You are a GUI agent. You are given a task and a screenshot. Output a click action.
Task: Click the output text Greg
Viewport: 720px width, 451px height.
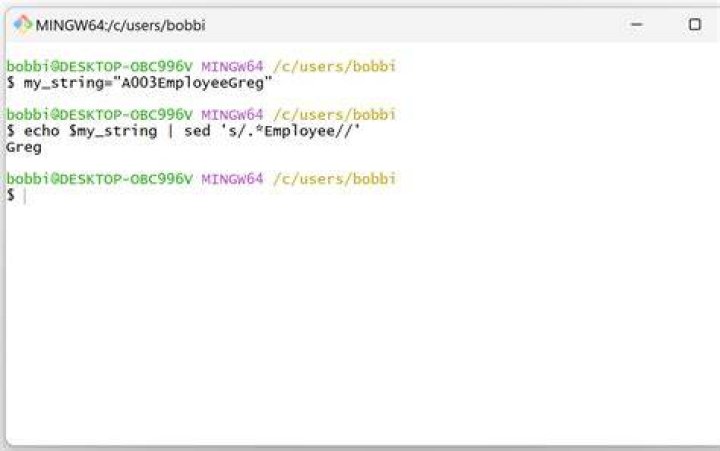[24, 148]
